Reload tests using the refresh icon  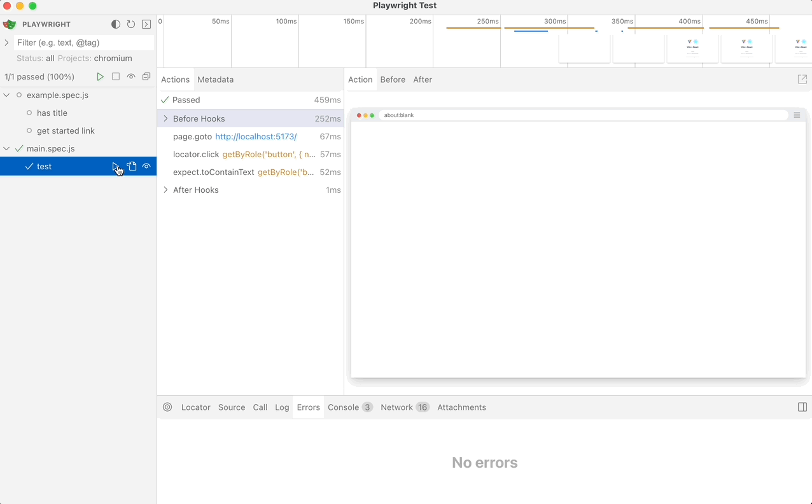[x=131, y=24]
